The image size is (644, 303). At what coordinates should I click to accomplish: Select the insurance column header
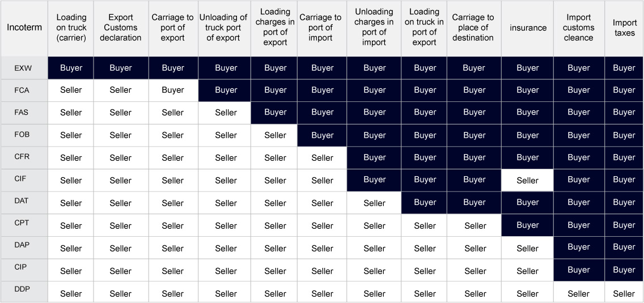coord(528,28)
